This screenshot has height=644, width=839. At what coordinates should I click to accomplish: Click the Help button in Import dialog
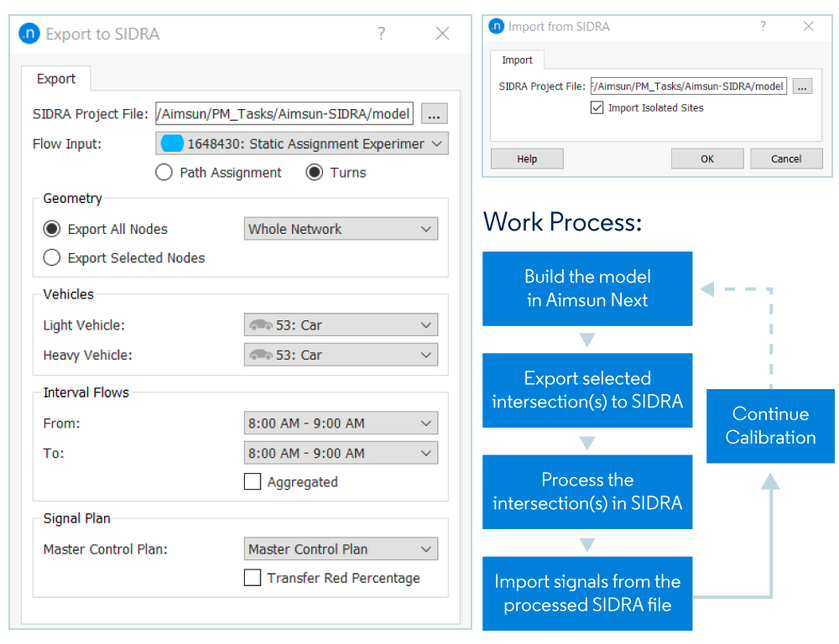(x=527, y=158)
